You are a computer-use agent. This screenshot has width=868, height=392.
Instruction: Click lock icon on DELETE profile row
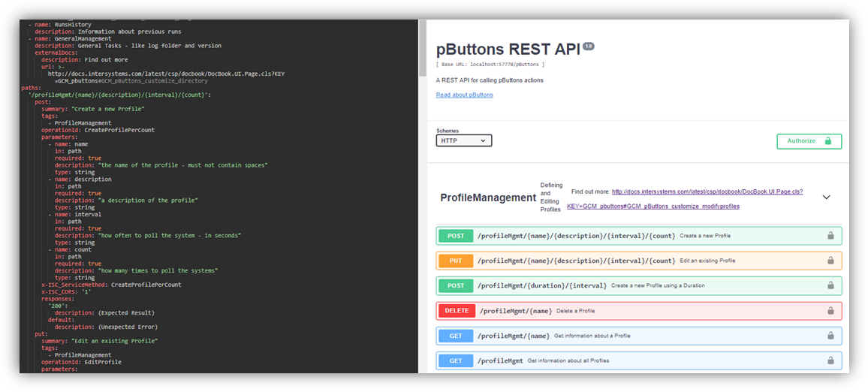point(830,311)
